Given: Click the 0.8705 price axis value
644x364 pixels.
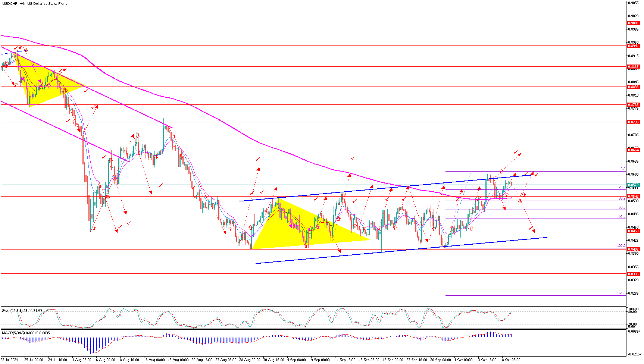Looking at the screenshot, I should point(633,135).
